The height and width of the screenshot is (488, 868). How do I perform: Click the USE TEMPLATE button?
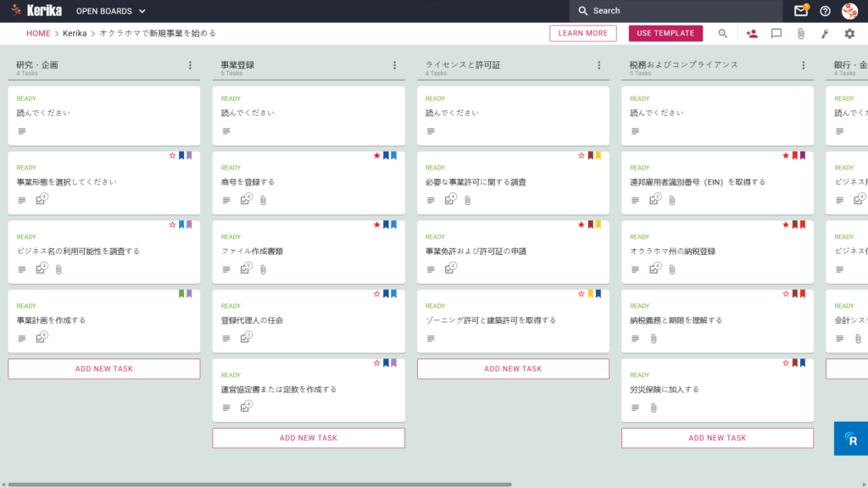(665, 33)
